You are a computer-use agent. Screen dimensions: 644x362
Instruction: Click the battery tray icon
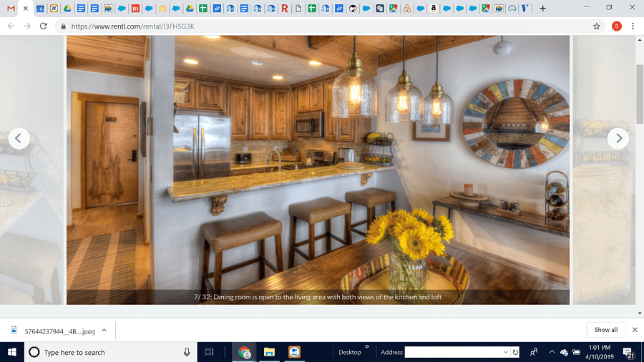(x=576, y=352)
